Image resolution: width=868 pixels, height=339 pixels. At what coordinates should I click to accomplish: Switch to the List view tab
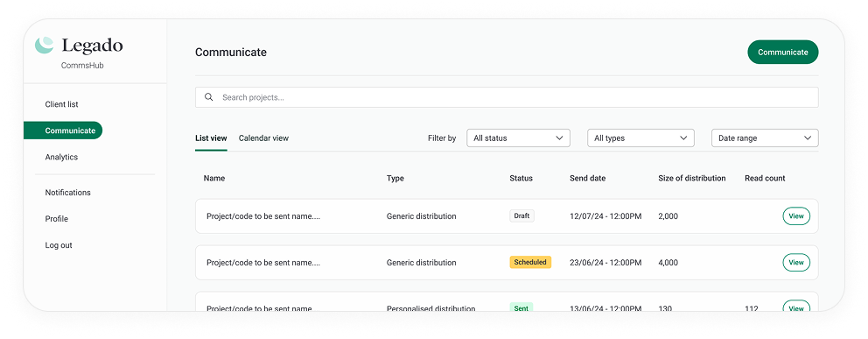211,138
